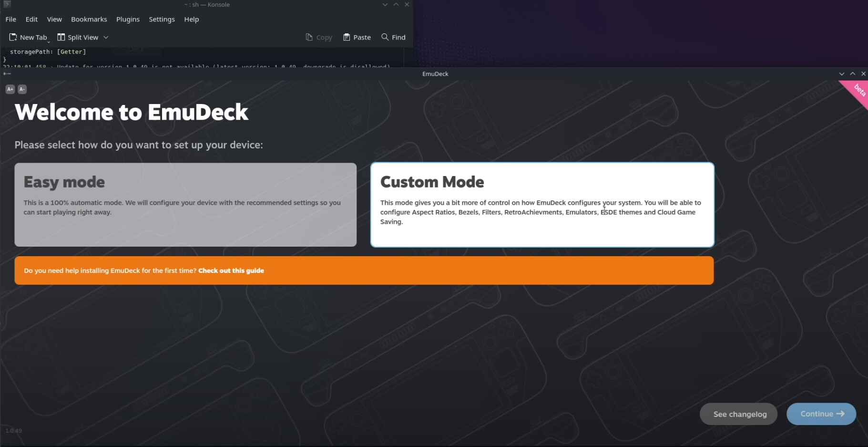Open a New Tab in Konsole
The image size is (868, 447).
[x=29, y=37]
